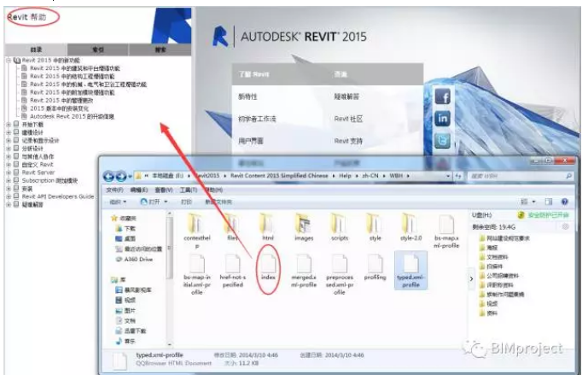Open the address bar history dropdown arrow
The image size is (588, 380).
(448, 176)
